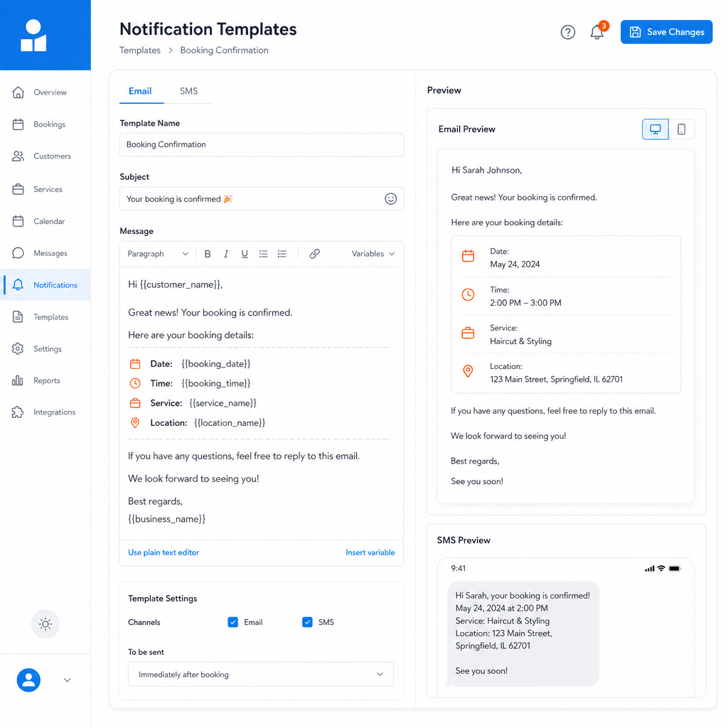Open the Overview page label
The width and height of the screenshot is (728, 728).
pos(50,92)
